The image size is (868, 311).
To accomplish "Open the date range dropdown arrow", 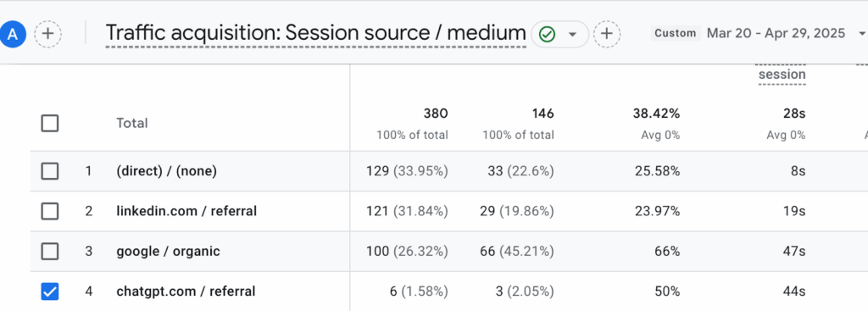I will (861, 34).
